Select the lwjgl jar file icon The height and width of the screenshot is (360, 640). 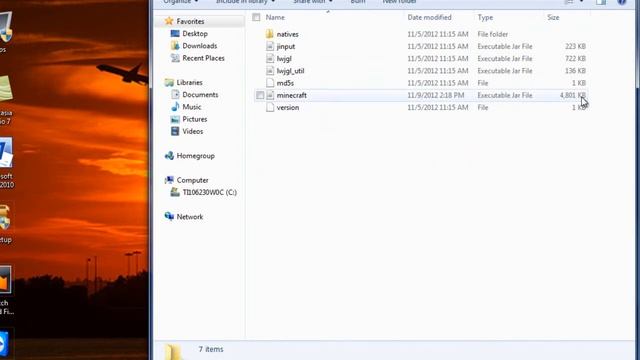pyautogui.click(x=270, y=58)
